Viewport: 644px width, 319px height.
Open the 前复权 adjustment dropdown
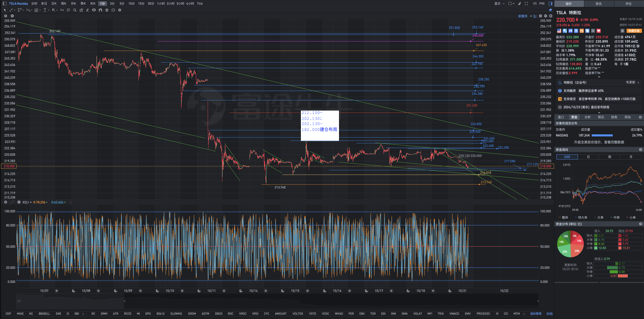(525, 16)
